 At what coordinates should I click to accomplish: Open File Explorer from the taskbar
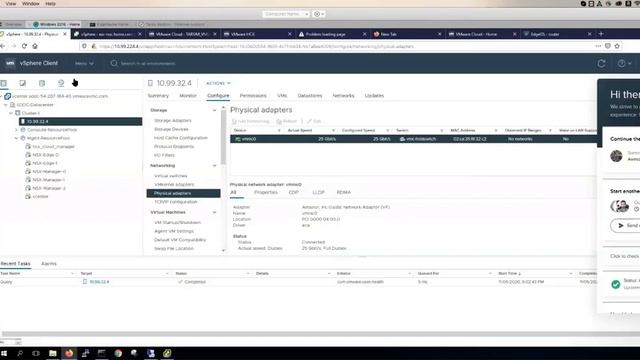[53, 353]
